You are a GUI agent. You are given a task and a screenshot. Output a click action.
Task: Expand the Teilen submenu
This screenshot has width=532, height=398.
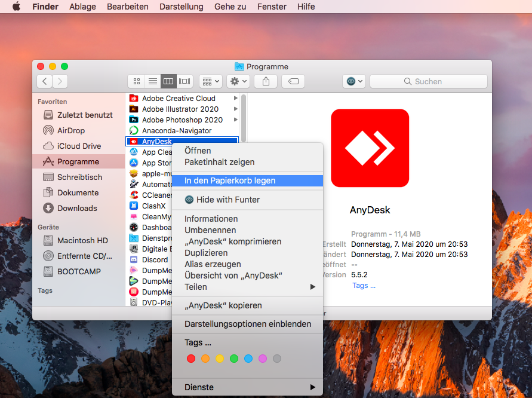click(247, 287)
